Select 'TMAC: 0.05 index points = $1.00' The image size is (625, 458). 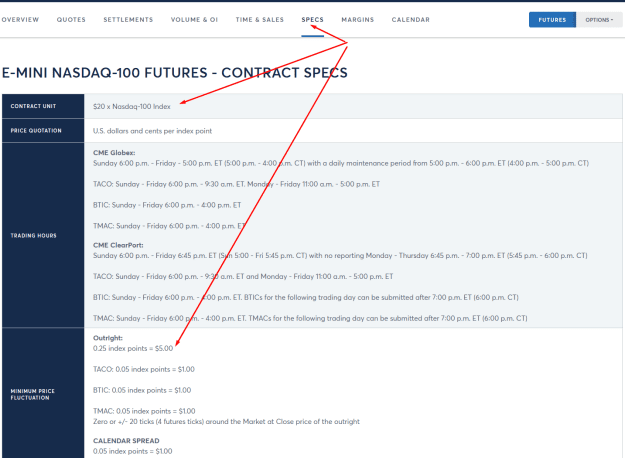144,411
